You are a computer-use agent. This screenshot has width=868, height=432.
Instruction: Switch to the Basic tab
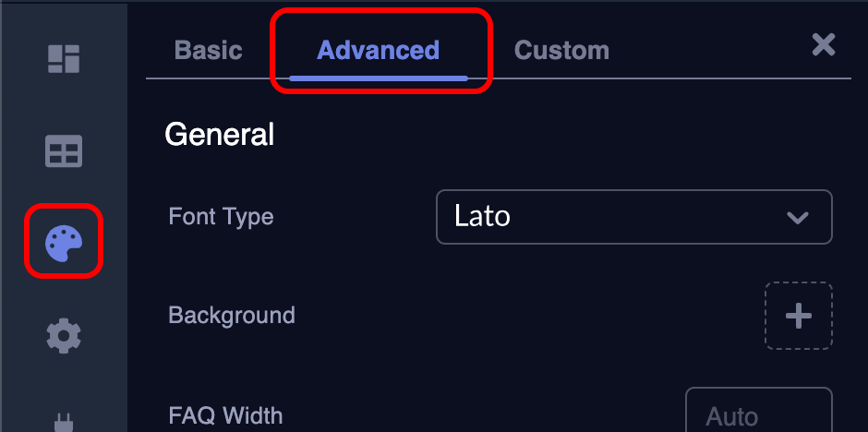coord(208,50)
